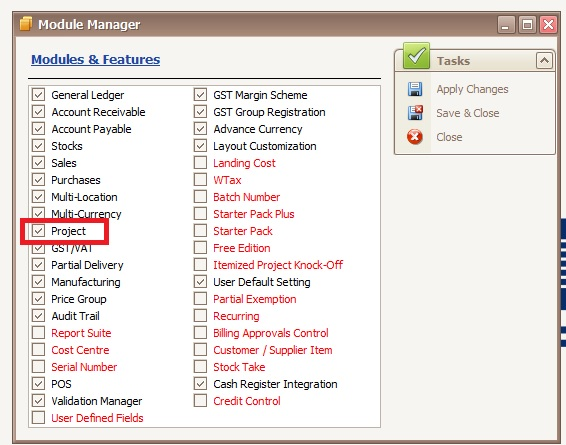Maximize the Module Manager window
Screen dimensions: 566x445
pos(527,25)
